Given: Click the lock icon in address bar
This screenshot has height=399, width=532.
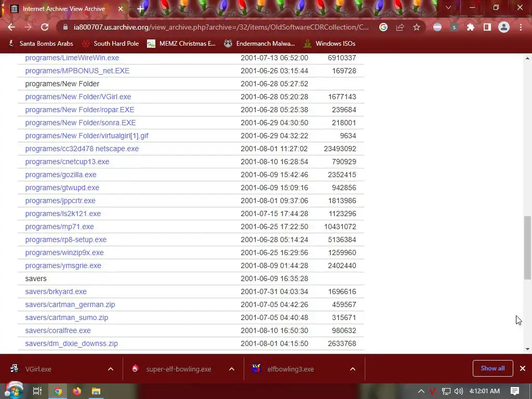Looking at the screenshot, I should point(65,27).
